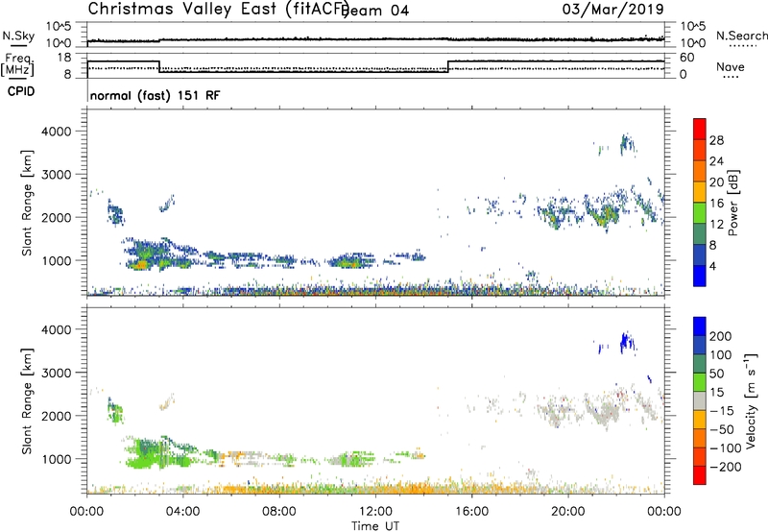Click the blue bottom of power colorbar
The height and width of the screenshot is (532, 768).
click(x=700, y=276)
